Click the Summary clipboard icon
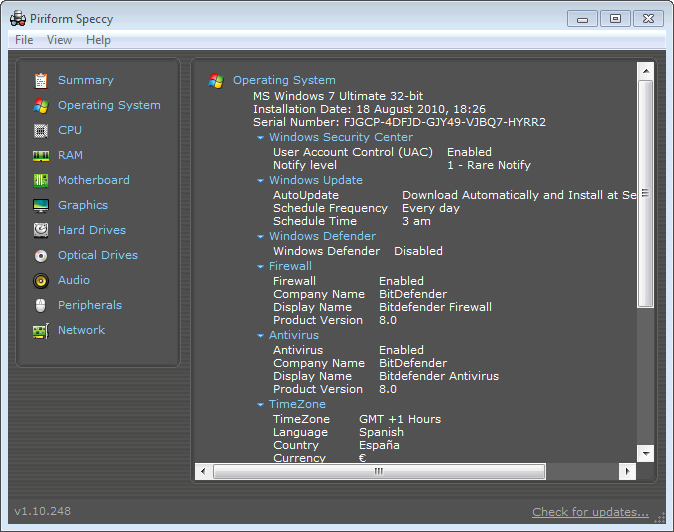The image size is (674, 532). [41, 80]
